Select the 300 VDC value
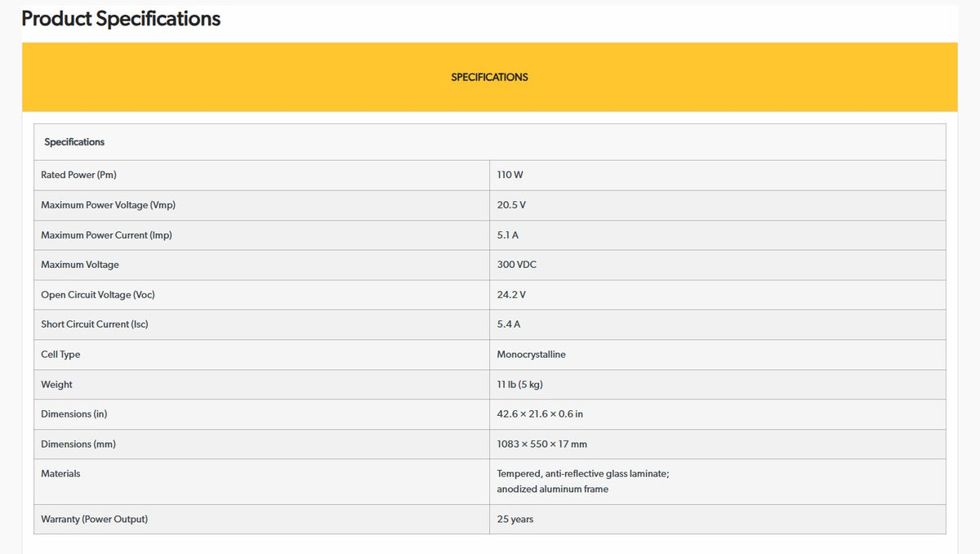Image resolution: width=980 pixels, height=554 pixels. click(x=517, y=265)
